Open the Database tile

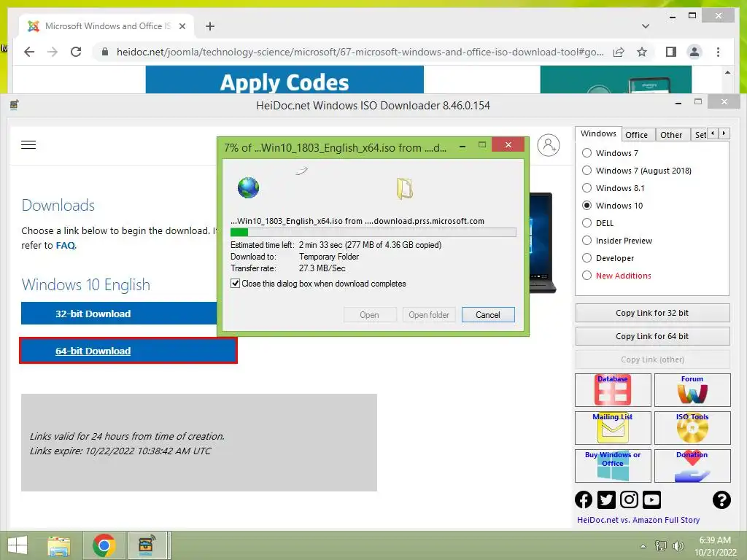click(613, 390)
